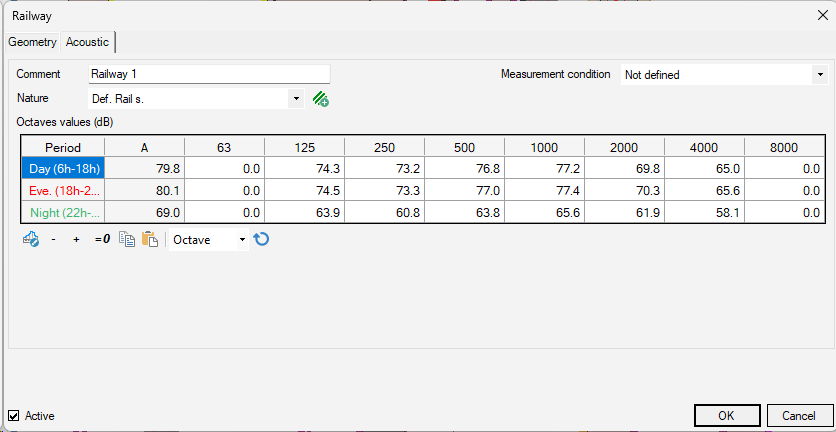836x432 pixels.
Task: Click the 4000 column header
Action: pos(704,147)
